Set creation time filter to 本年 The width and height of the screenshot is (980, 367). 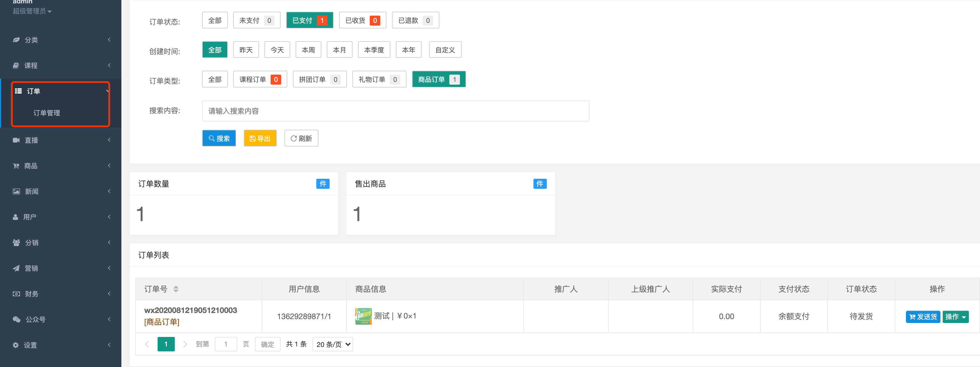point(409,50)
